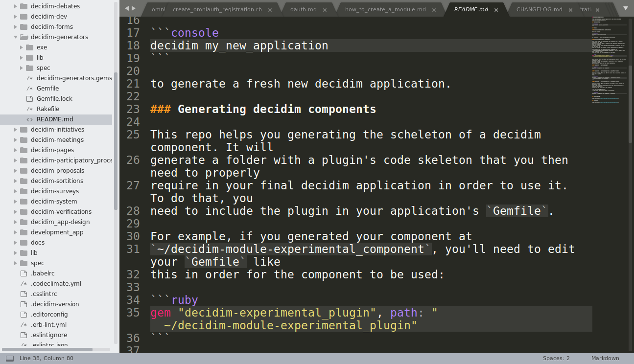Click the text 'decidim my_new_application'
Viewport: 634px width, 364px height.
pyautogui.click(x=239, y=45)
